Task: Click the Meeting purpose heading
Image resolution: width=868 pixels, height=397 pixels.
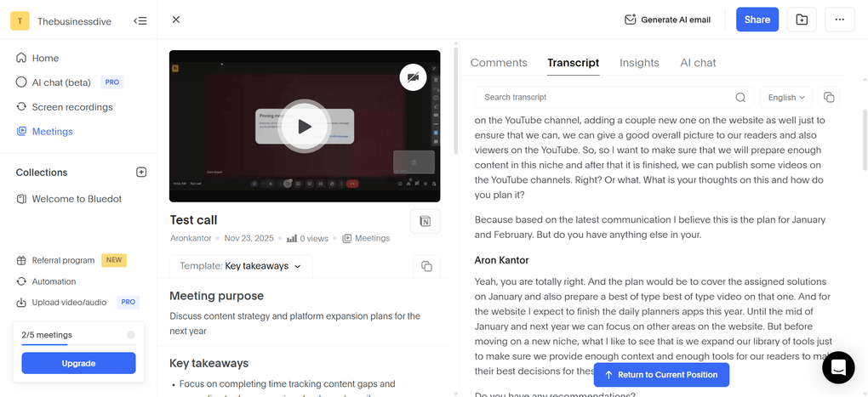Action: (216, 296)
